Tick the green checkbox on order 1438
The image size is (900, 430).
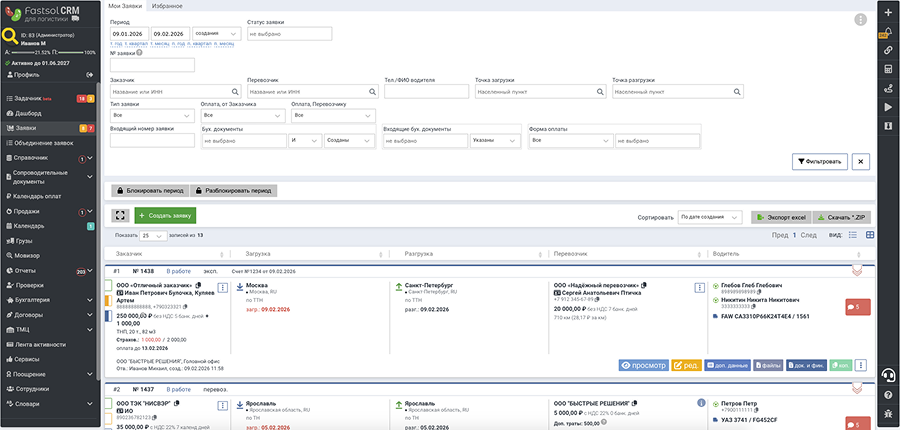107,286
